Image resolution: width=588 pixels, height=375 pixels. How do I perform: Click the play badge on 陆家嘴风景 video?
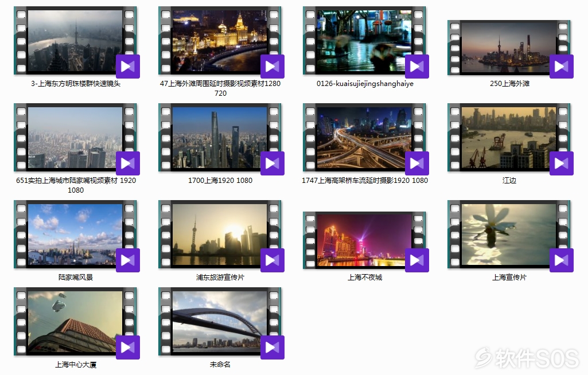[128, 260]
